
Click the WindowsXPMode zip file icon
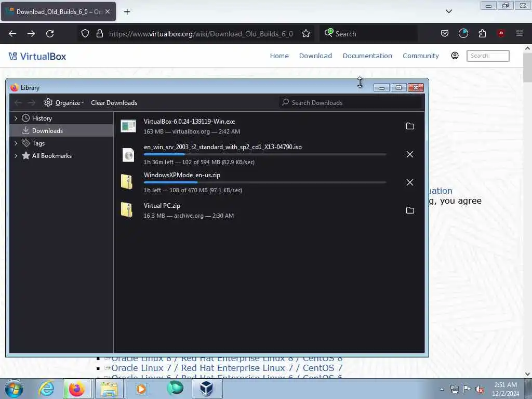pyautogui.click(x=127, y=182)
